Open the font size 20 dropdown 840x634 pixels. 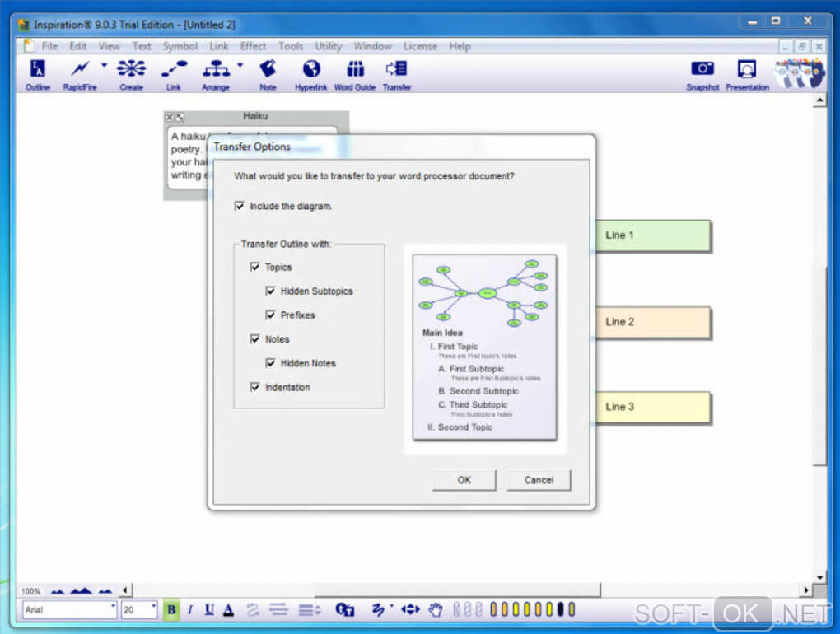click(153, 606)
